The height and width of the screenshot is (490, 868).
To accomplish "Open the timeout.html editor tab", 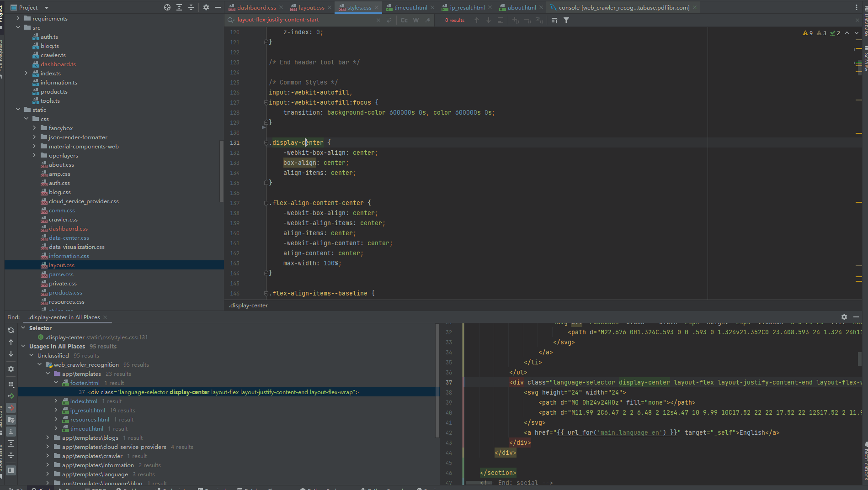I will (410, 7).
